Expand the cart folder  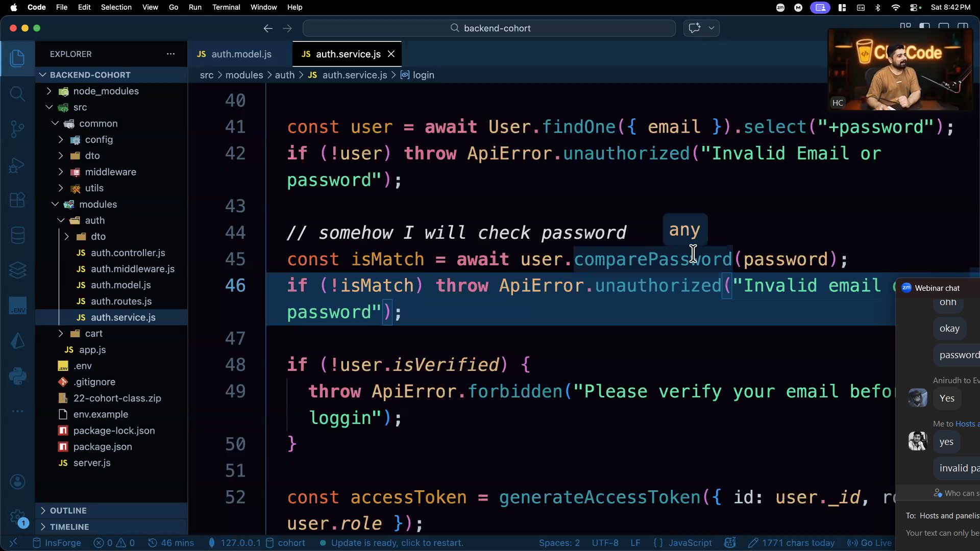coord(93,333)
